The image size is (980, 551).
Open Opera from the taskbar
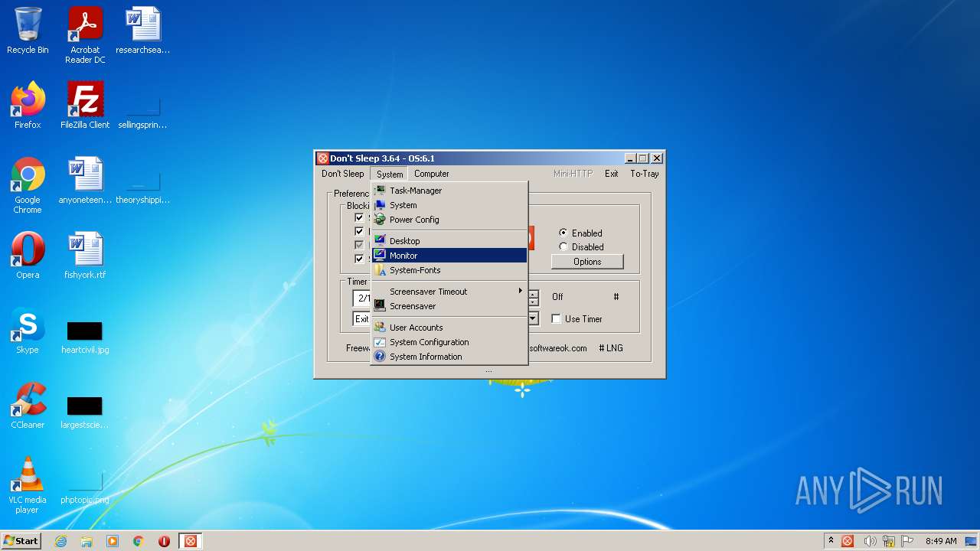(164, 541)
